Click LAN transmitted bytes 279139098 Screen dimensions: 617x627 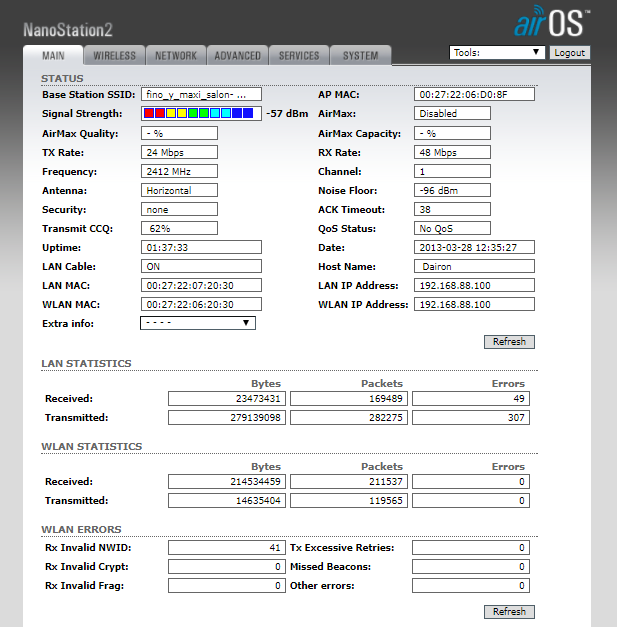[x=227, y=417]
